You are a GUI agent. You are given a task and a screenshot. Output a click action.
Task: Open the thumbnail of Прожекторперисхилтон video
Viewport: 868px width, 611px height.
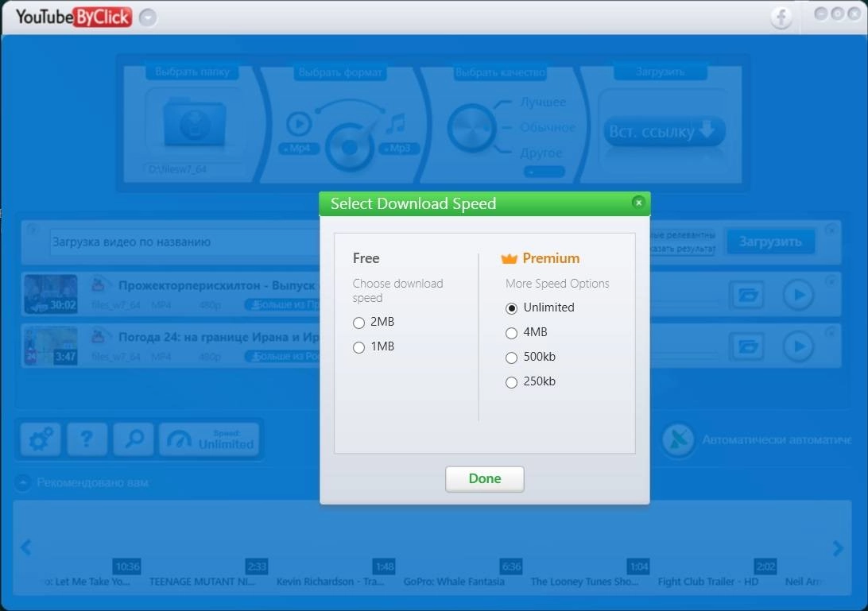50,294
